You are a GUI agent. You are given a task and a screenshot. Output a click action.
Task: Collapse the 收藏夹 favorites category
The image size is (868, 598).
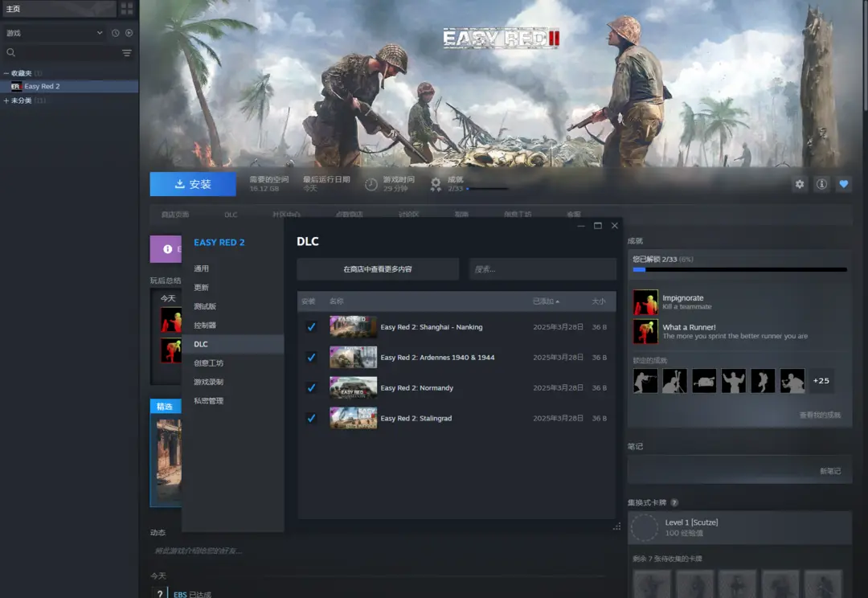click(6, 73)
